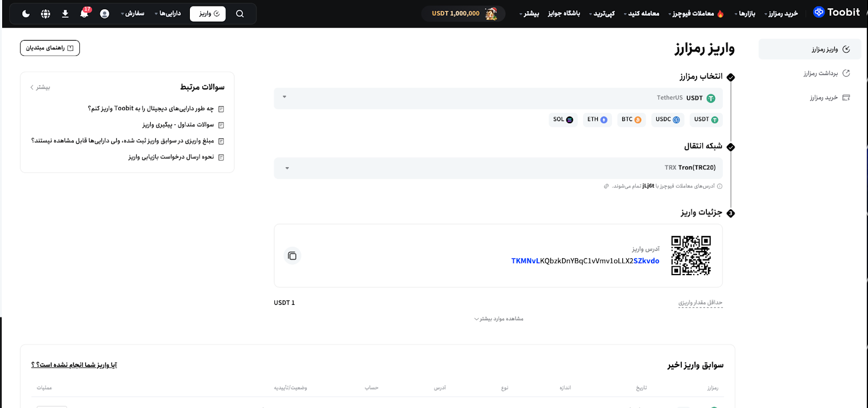Expand the معامله کنید navigation menu

click(x=641, y=14)
